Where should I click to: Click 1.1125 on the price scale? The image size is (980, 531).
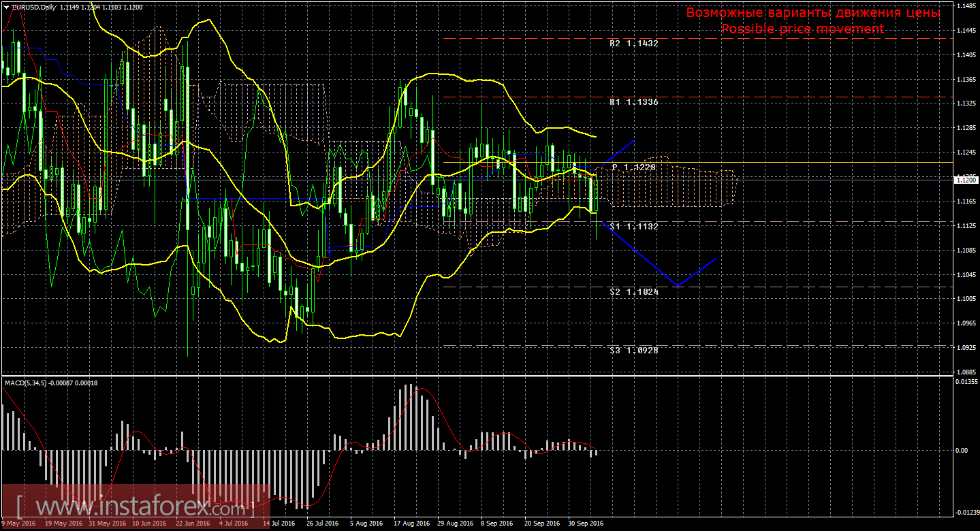click(966, 225)
